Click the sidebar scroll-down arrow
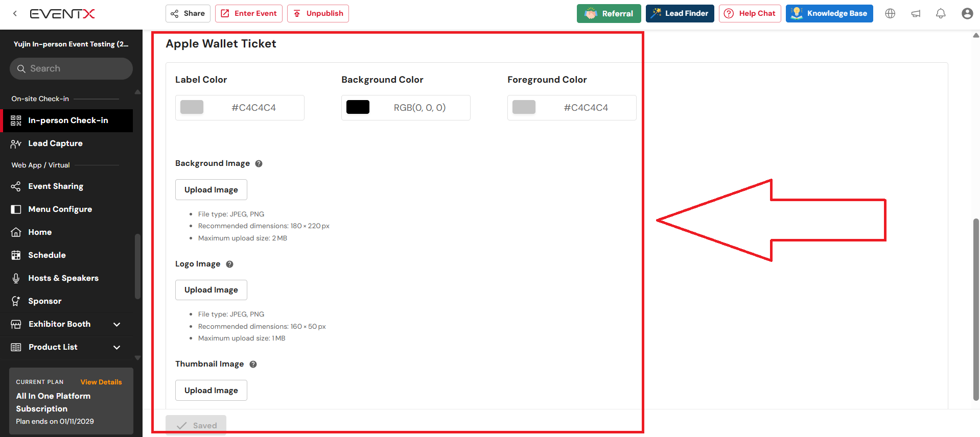 [137, 358]
